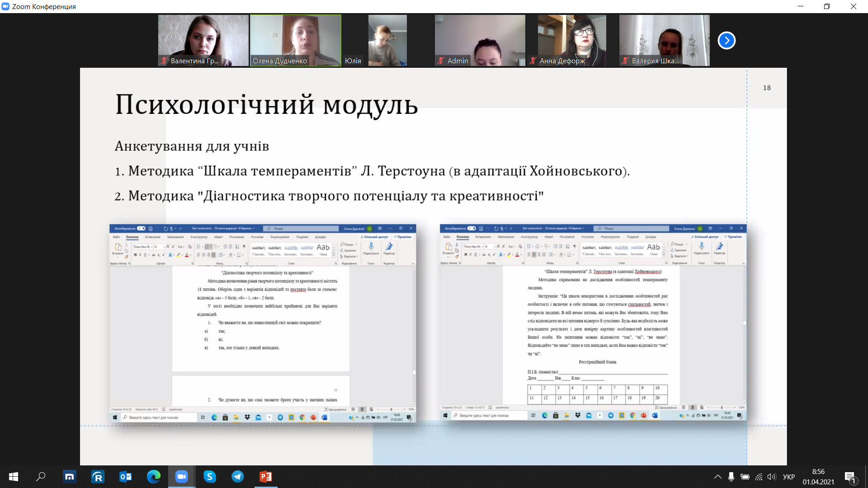Toggle AutoSave switch in left Word screenshot
Viewport: 868px width, 488px height.
[141, 229]
